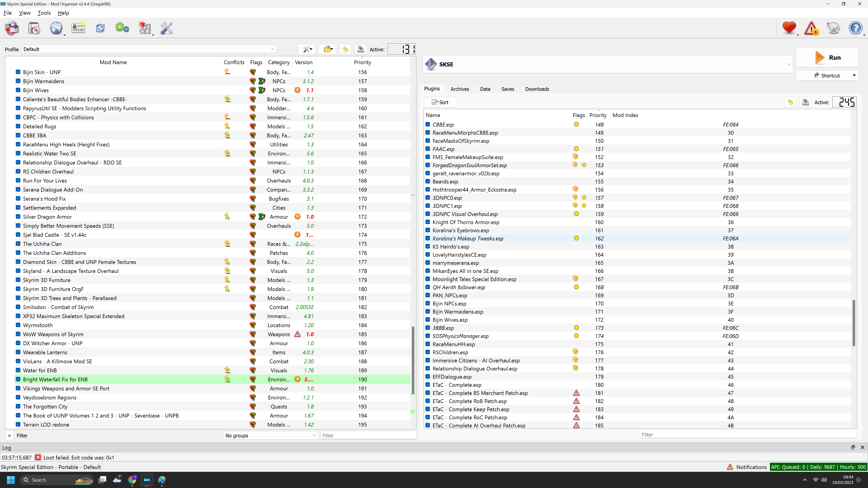Image resolution: width=868 pixels, height=488 pixels.
Task: Switch to the Downloads tab
Action: [537, 89]
